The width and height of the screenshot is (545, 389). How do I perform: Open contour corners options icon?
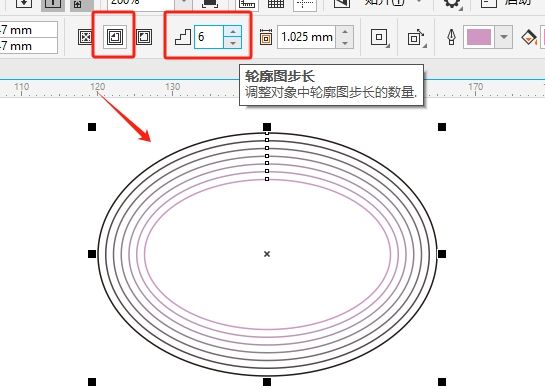click(x=380, y=37)
